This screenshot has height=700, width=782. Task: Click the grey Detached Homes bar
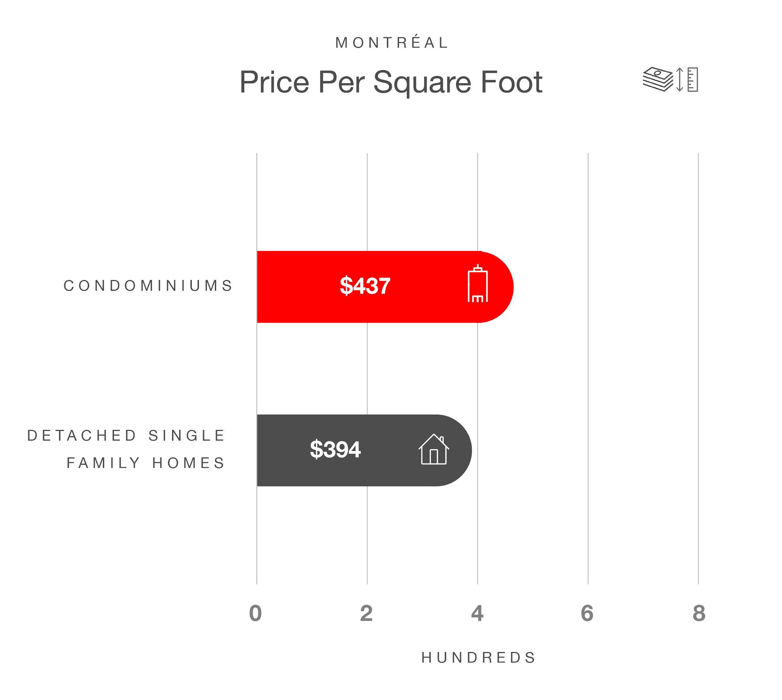pyautogui.click(x=364, y=450)
